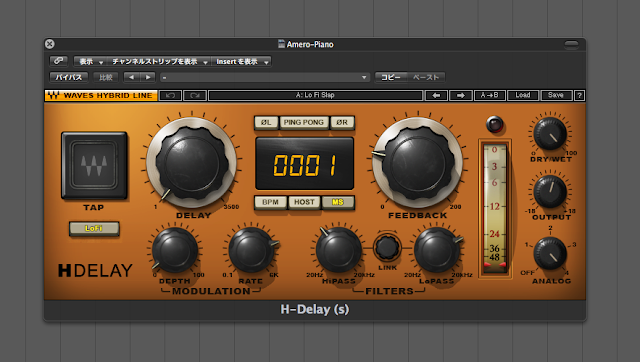
Task: Click the H-Delay (s) plugin name label
Action: (x=315, y=309)
